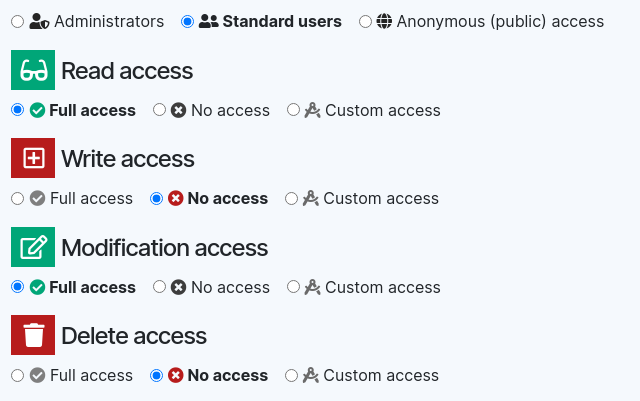
Task: Click the red plus Write access icon
Action: tap(33, 158)
